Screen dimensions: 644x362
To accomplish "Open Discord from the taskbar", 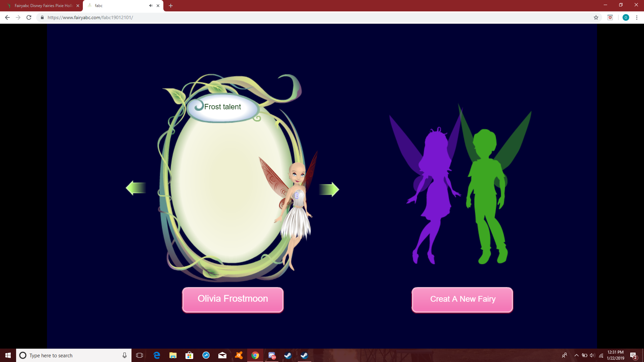I will (x=272, y=355).
